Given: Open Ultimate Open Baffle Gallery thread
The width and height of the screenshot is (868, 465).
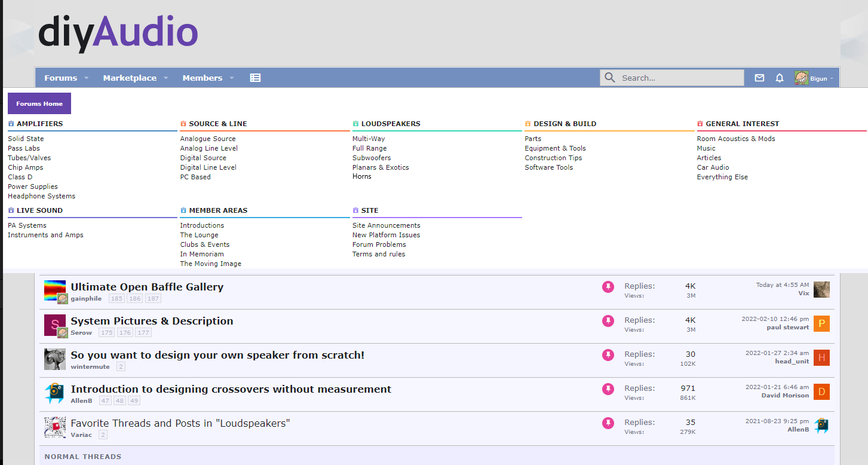Looking at the screenshot, I should point(147,287).
